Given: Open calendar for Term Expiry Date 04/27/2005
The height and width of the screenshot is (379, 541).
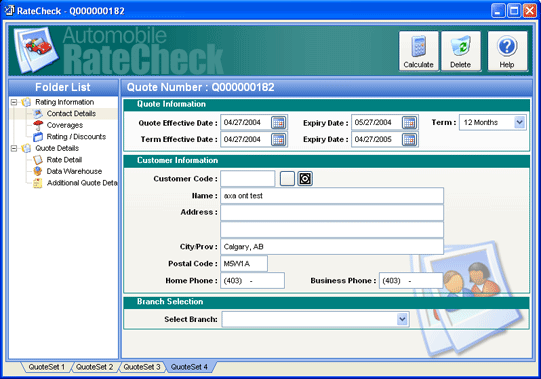Looking at the screenshot, I should pos(410,139).
